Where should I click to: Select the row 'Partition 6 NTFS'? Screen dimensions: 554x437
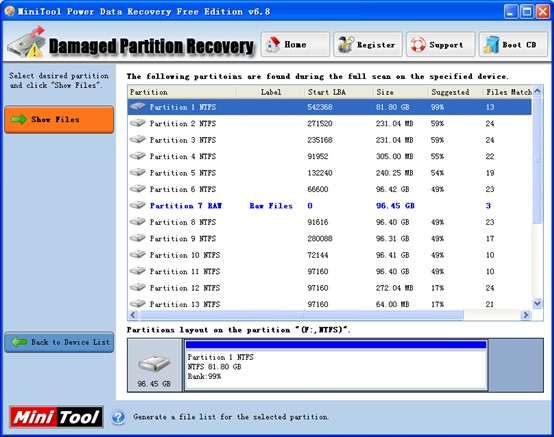point(330,189)
